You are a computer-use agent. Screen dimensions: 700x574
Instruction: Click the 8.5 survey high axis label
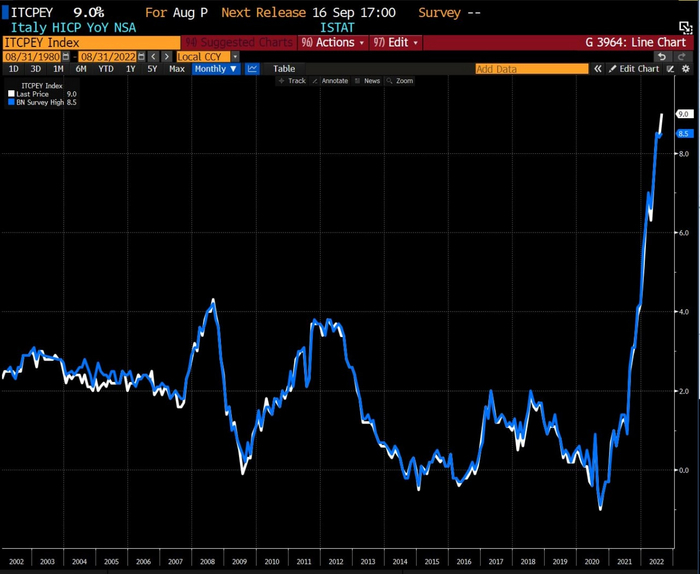click(x=684, y=133)
